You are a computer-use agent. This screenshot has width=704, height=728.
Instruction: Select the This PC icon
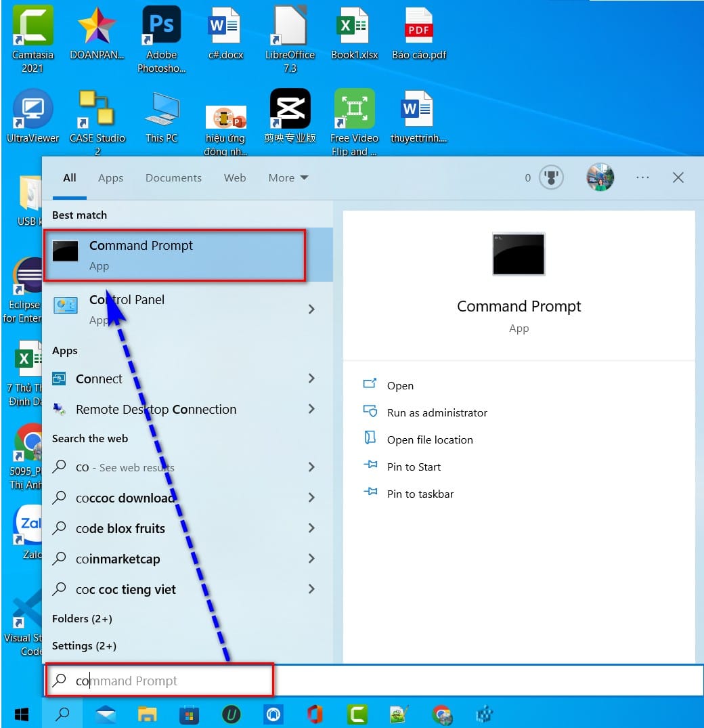point(161,116)
